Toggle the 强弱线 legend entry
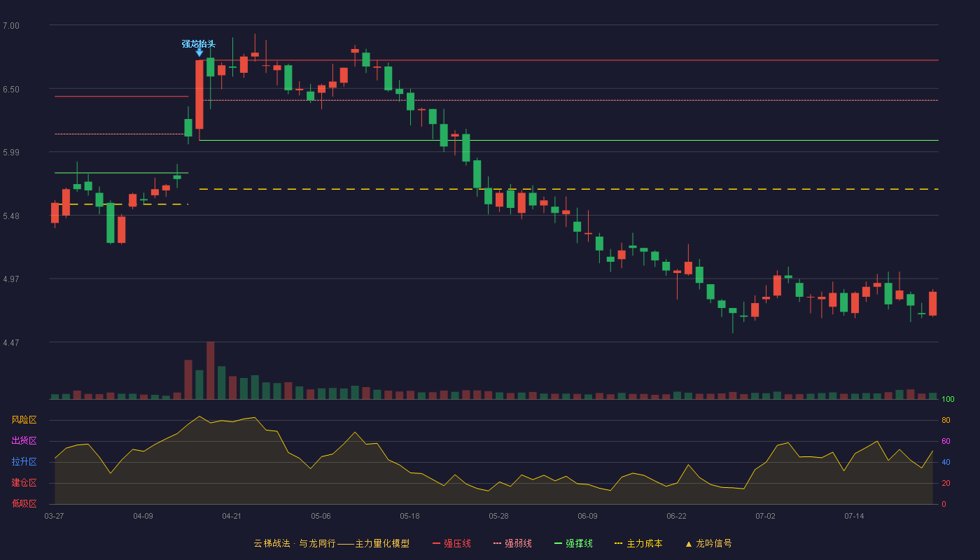Image resolution: width=980 pixels, height=560 pixels. point(512,543)
